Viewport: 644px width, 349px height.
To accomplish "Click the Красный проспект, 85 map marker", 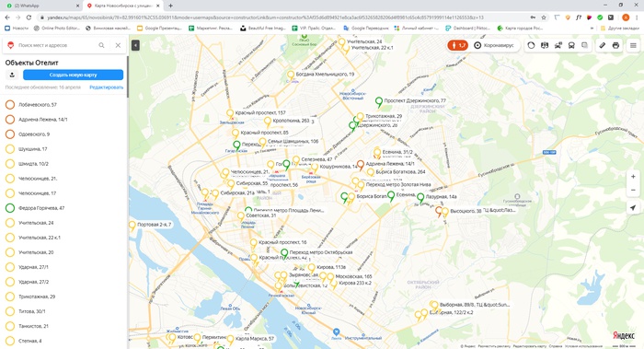I will coord(236,134).
